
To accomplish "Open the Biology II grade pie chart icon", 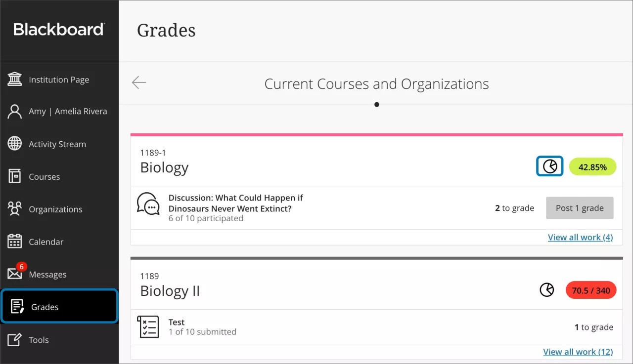I will click(x=547, y=290).
